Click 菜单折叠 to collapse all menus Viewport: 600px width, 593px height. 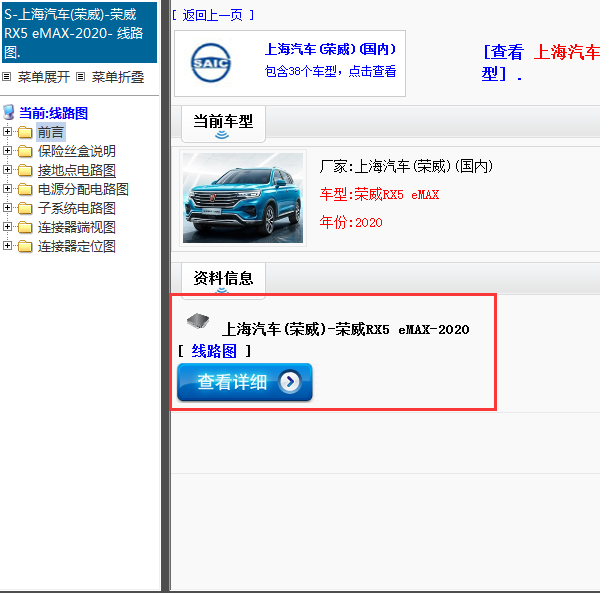pos(118,77)
